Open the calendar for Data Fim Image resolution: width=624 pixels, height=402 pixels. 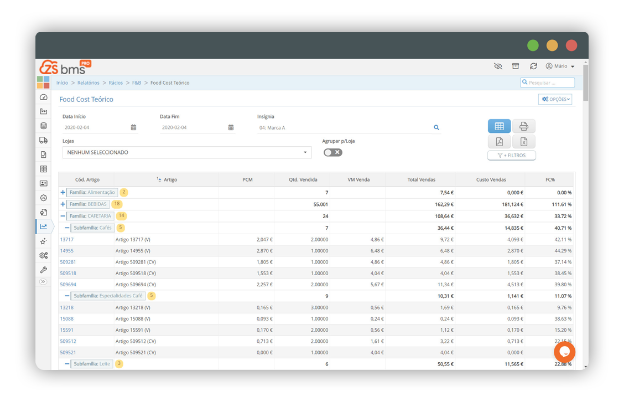pos(230,128)
